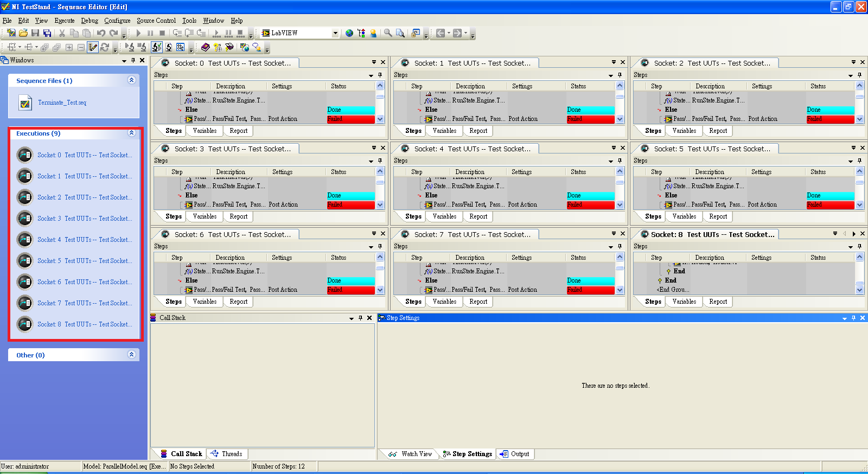The width and height of the screenshot is (868, 474).
Task: Click the Step Over icon
Action: coord(189,33)
